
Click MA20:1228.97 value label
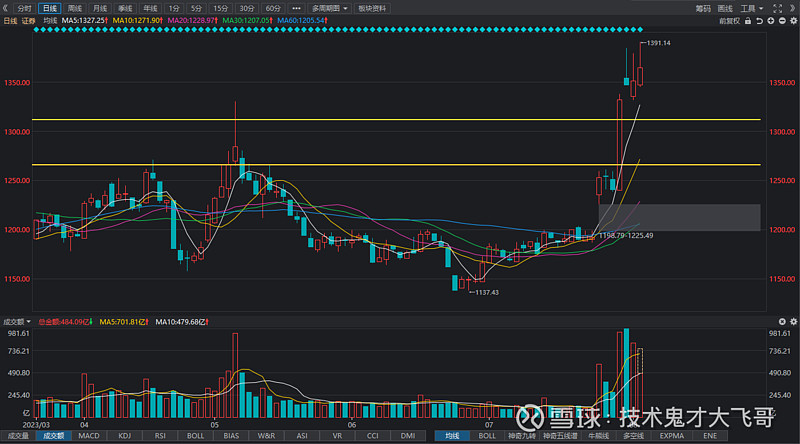tap(193, 20)
